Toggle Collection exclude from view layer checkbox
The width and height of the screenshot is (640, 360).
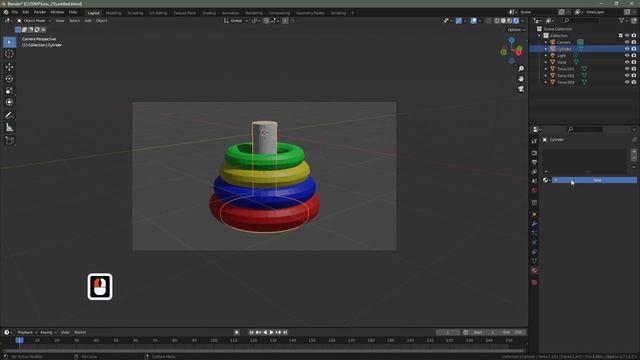(x=620, y=36)
